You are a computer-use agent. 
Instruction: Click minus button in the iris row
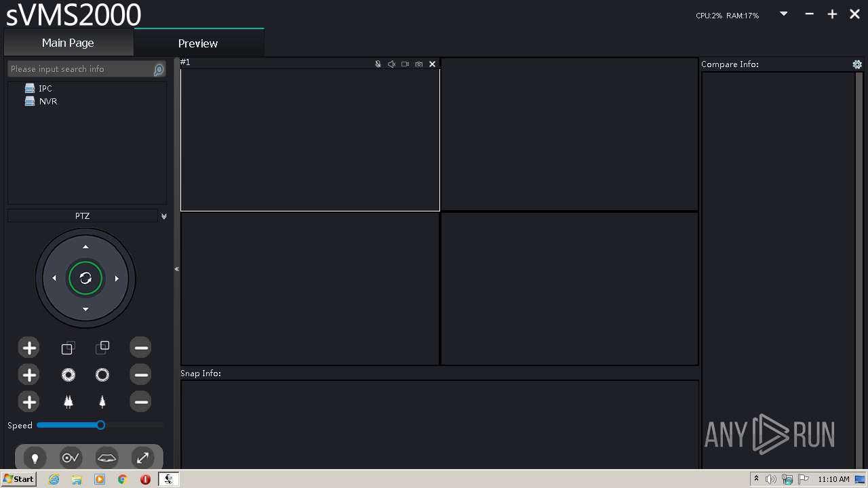(141, 375)
